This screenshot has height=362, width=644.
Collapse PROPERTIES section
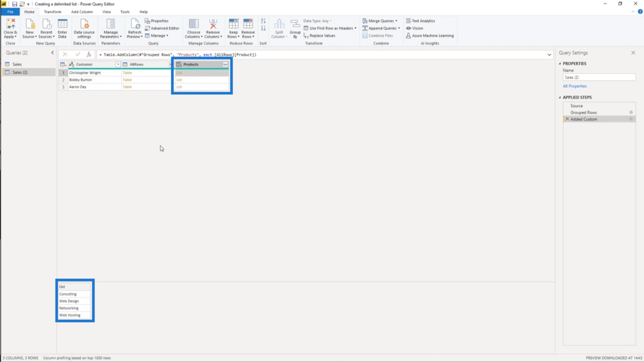pyautogui.click(x=560, y=64)
